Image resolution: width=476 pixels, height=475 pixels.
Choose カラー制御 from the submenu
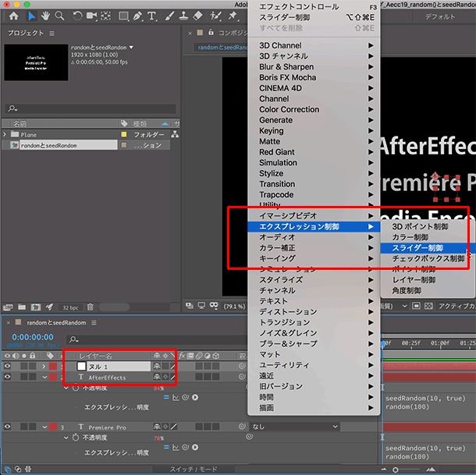click(x=428, y=237)
